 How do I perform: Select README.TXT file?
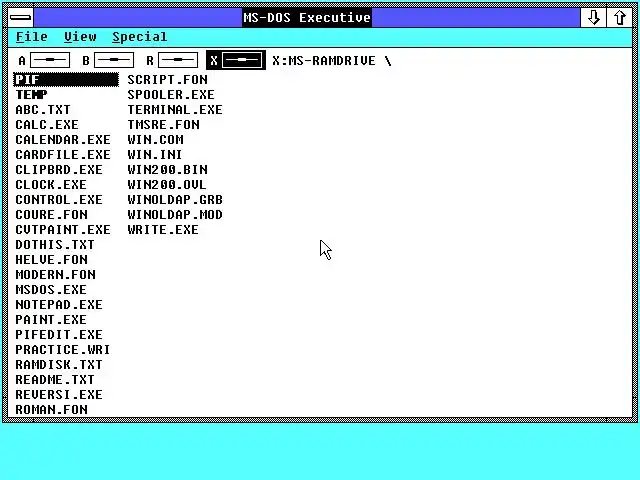(55, 380)
